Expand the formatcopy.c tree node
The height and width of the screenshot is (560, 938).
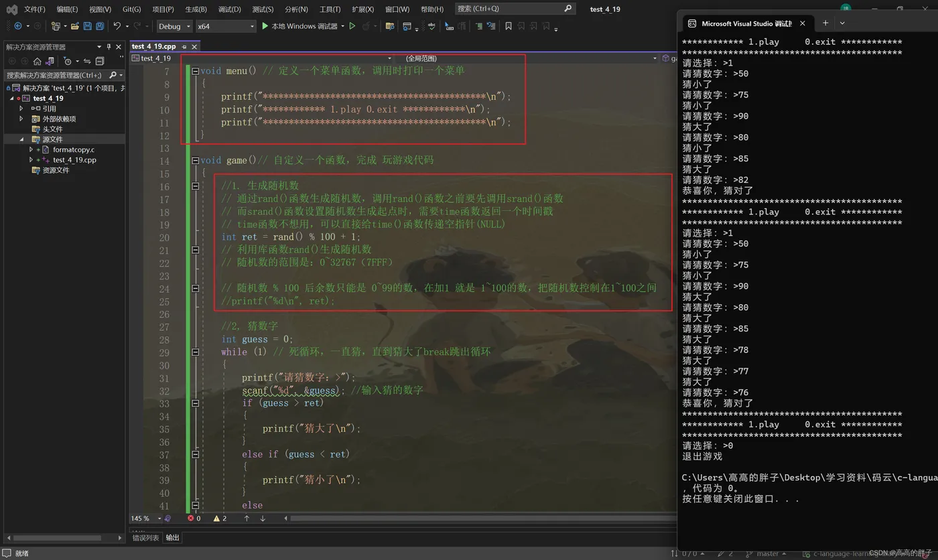31,149
